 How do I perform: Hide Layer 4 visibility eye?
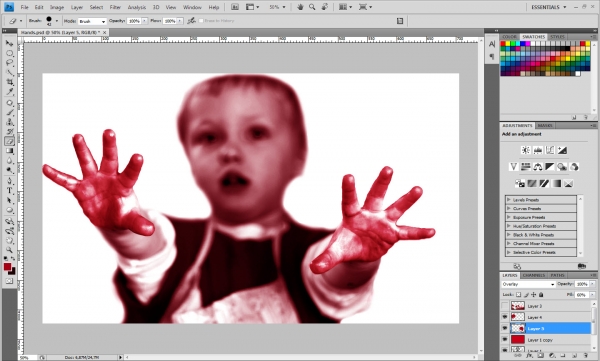tap(505, 317)
